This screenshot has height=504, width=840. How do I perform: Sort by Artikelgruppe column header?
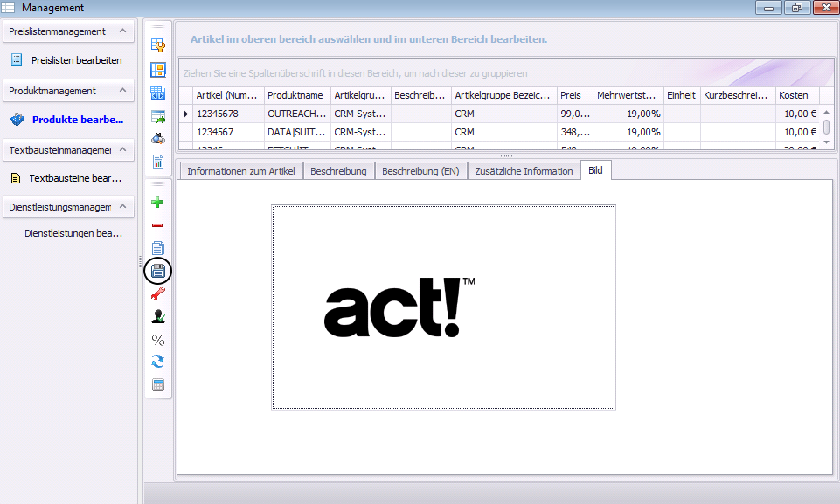[x=360, y=95]
